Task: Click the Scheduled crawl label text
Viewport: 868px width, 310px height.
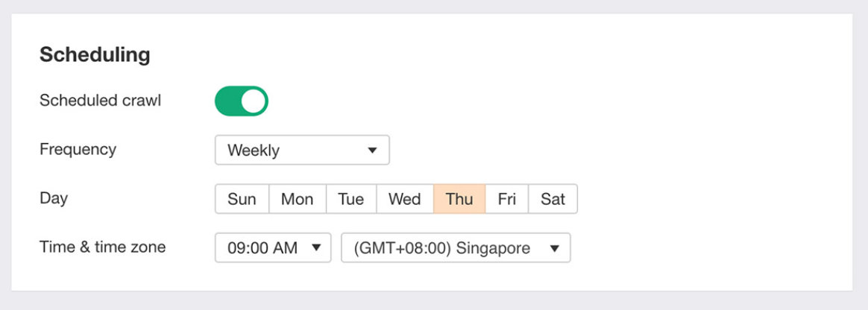Action: (100, 101)
